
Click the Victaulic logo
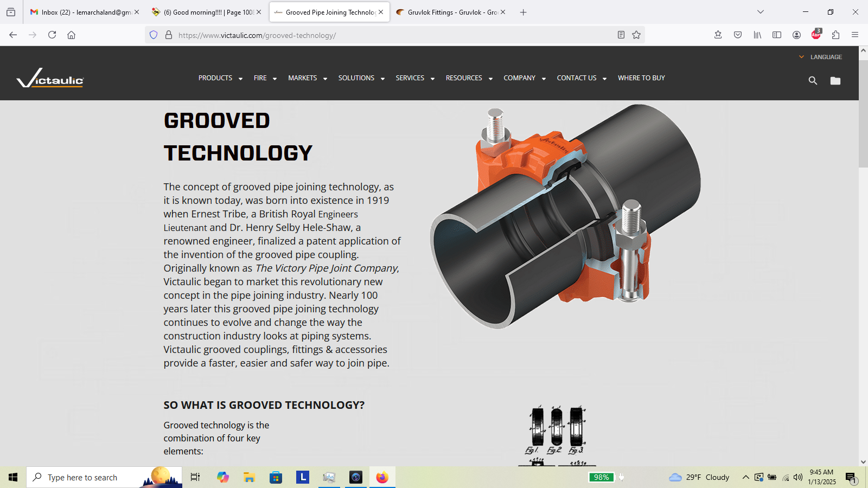pos(50,78)
